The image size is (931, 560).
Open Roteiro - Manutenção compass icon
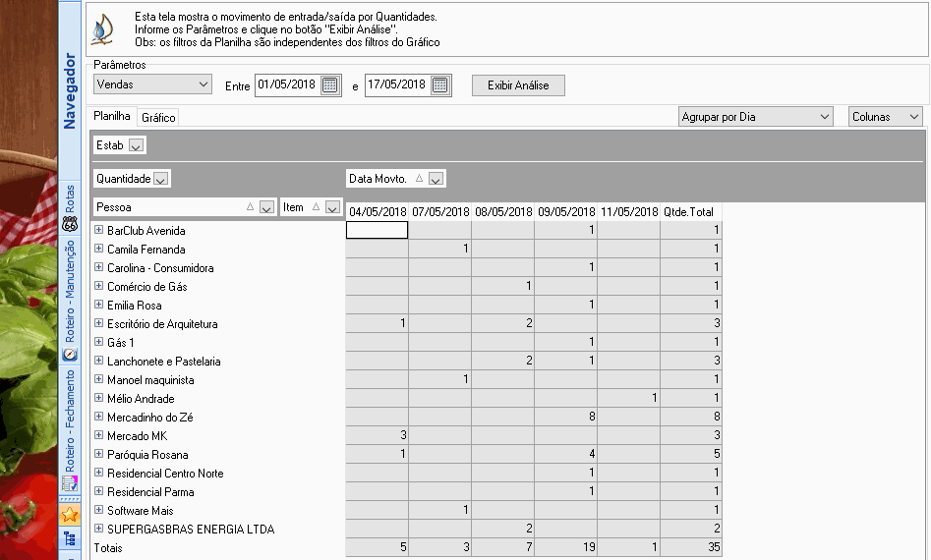tap(70, 355)
